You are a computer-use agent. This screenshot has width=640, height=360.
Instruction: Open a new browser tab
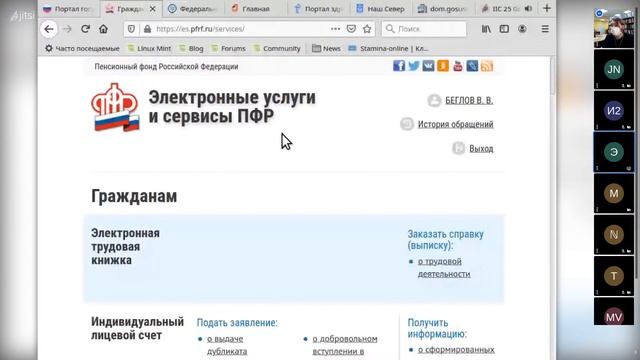point(547,8)
